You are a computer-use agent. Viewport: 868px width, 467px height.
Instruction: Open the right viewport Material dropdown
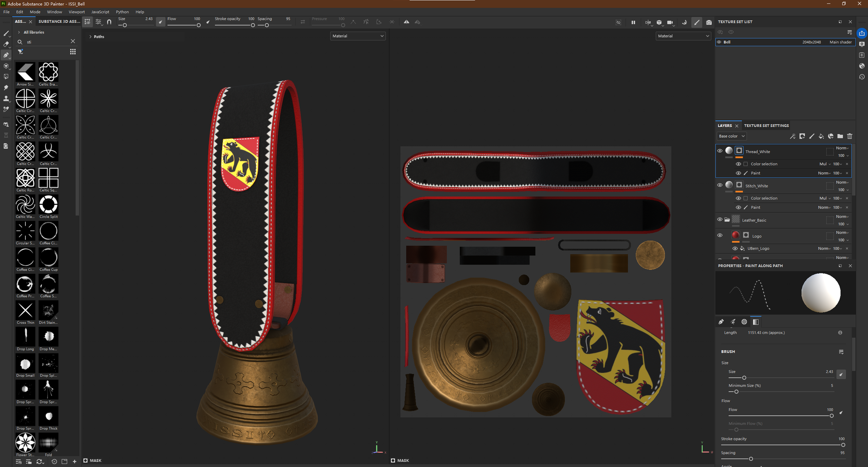[x=683, y=36]
